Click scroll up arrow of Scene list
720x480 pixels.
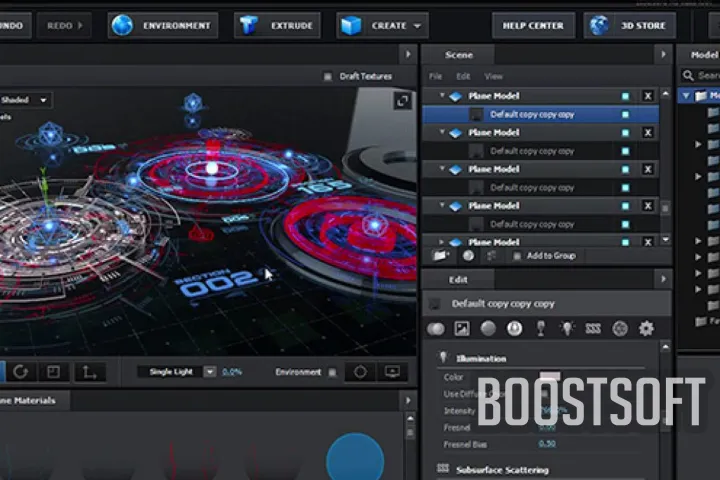pyautogui.click(x=665, y=94)
